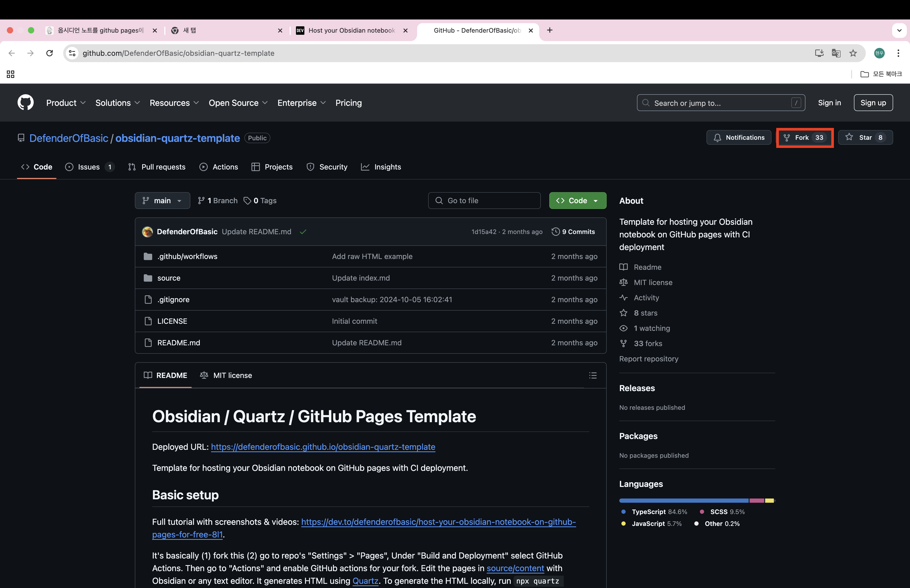Viewport: 910px width, 588px height.
Task: Click the file icon beside LICENSE
Action: click(148, 321)
